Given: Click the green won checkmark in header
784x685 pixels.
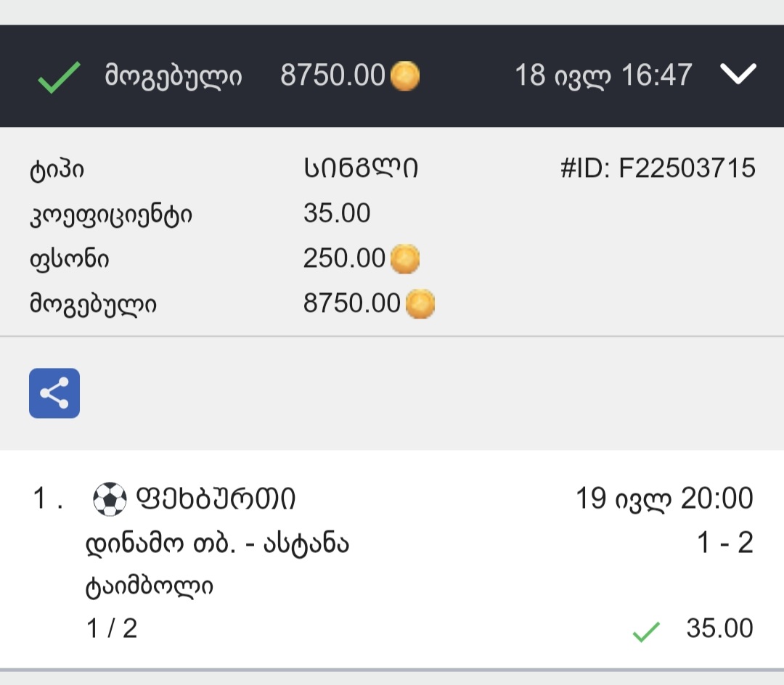Looking at the screenshot, I should click(x=59, y=76).
